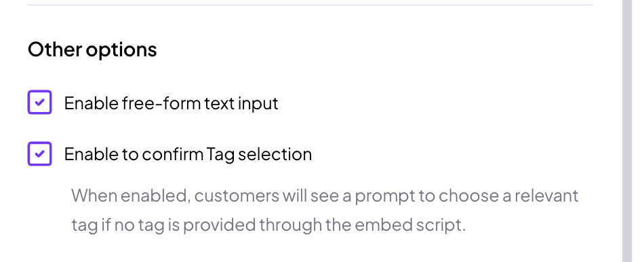Click the word "selection" in the second option label
644x262 pixels.
point(275,154)
